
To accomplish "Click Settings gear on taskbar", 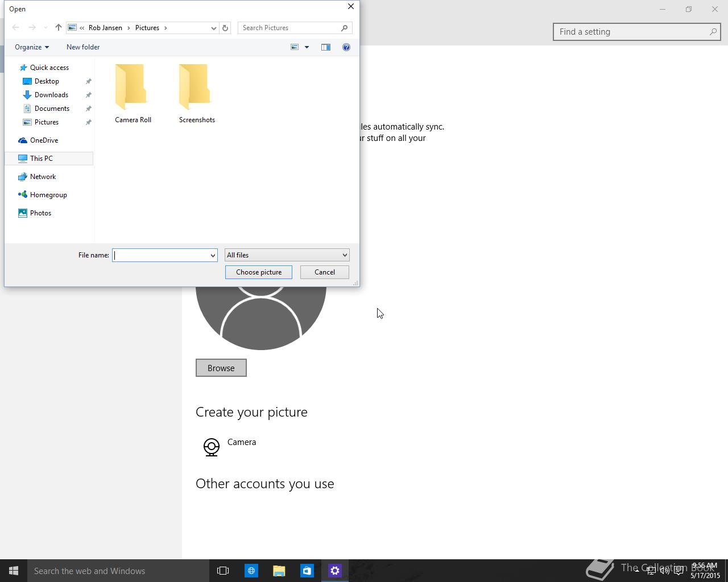I will [x=334, y=571].
